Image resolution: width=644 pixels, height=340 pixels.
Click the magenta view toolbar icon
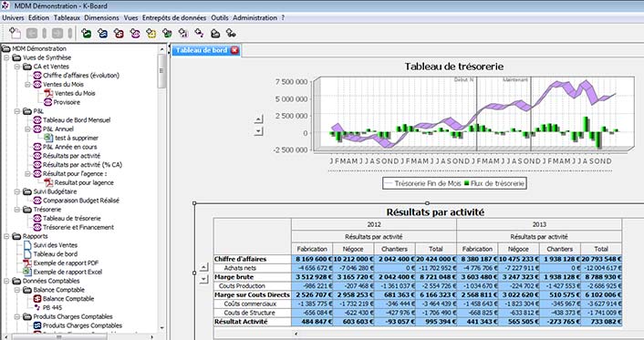point(135,33)
